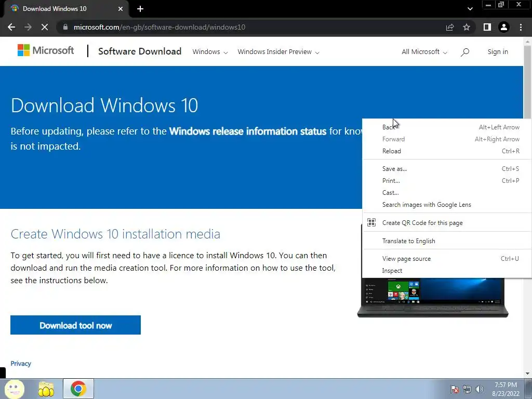The width and height of the screenshot is (532, 399).
Task: Click the browser forward arrow button
Action: coord(28,27)
